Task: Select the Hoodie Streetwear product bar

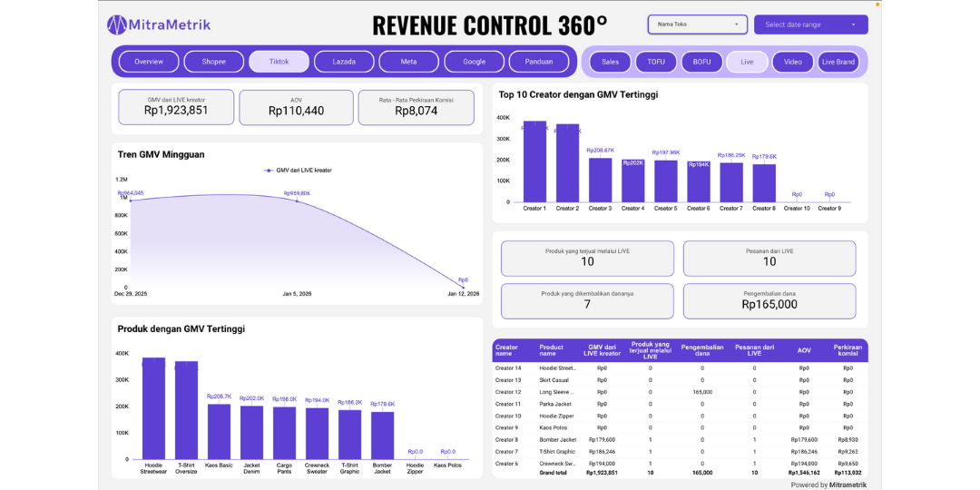Action: pyautogui.click(x=153, y=408)
